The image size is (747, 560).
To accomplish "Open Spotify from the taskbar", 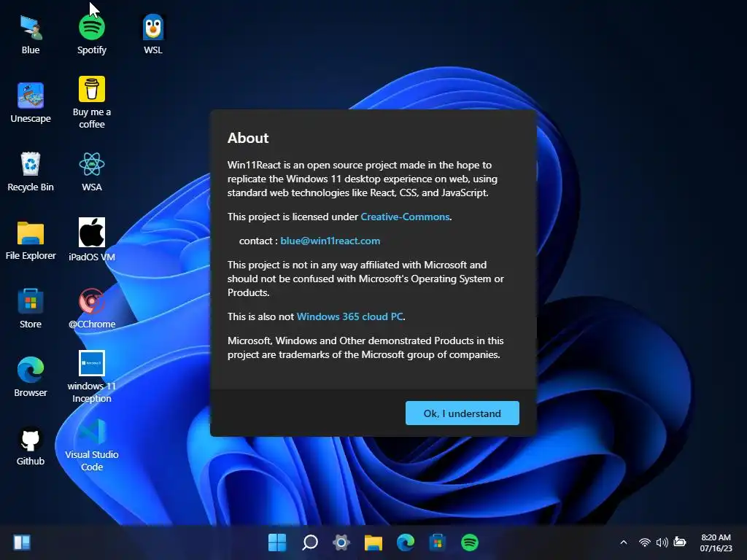I will (470, 542).
